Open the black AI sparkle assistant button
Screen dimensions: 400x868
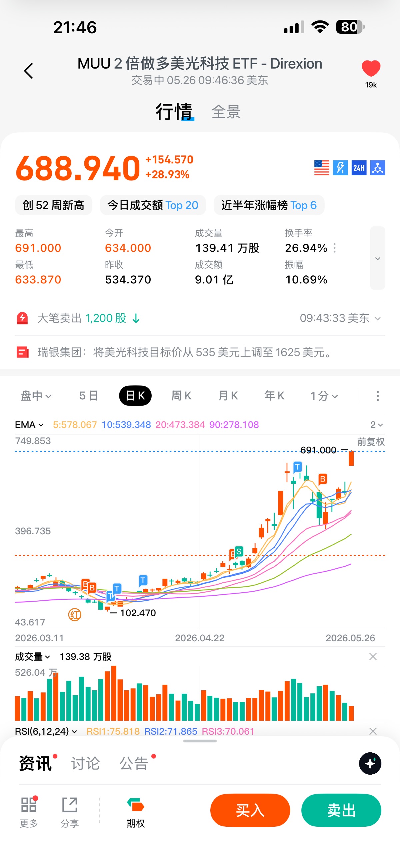(x=370, y=763)
